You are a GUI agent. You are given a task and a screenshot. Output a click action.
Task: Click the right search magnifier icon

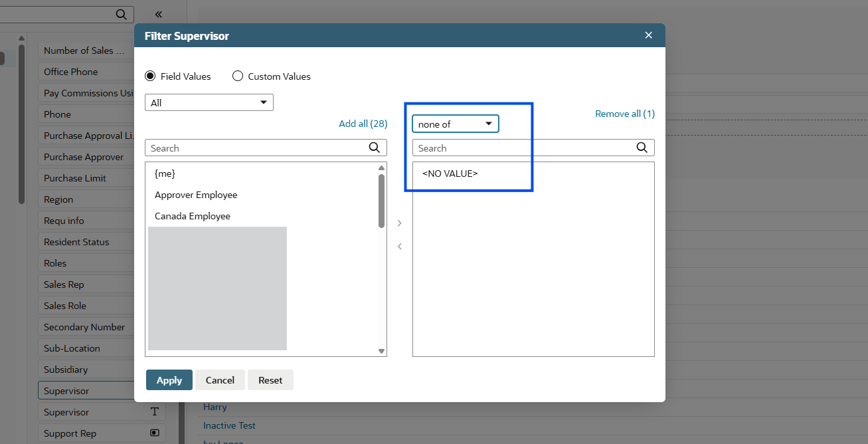click(x=642, y=148)
